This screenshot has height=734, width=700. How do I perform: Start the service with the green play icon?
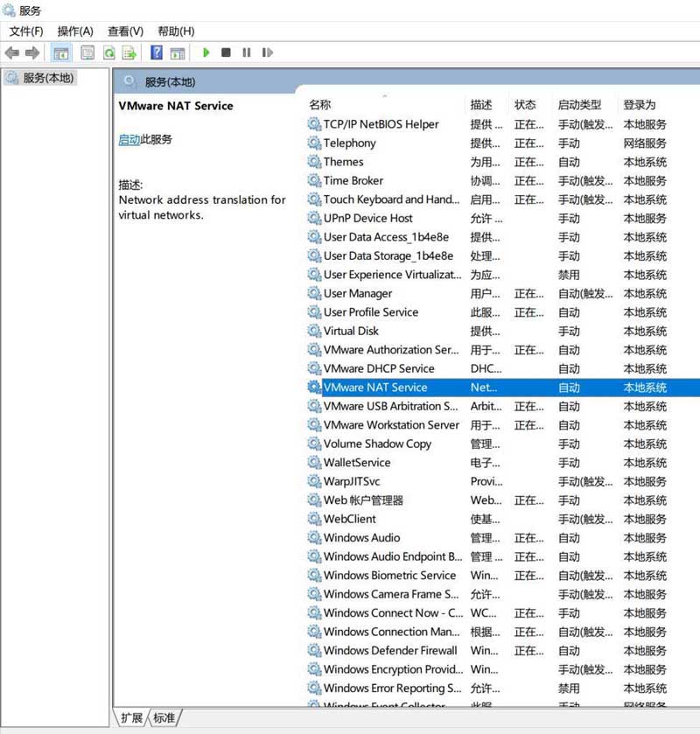206,52
